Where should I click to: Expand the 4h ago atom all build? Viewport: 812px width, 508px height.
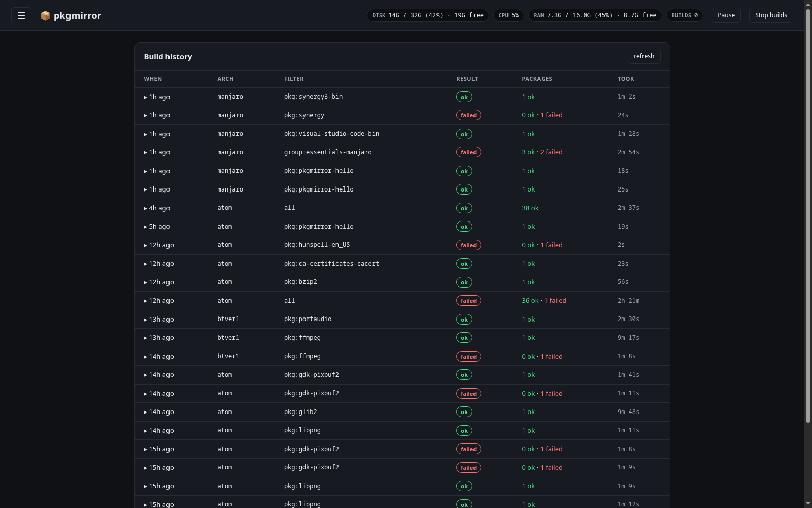[402, 208]
